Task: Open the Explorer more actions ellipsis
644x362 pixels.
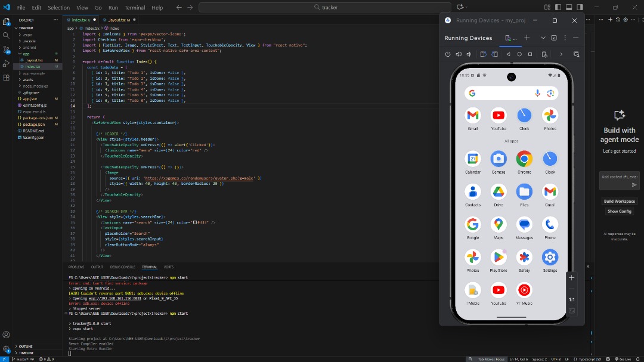Action: tap(55, 20)
